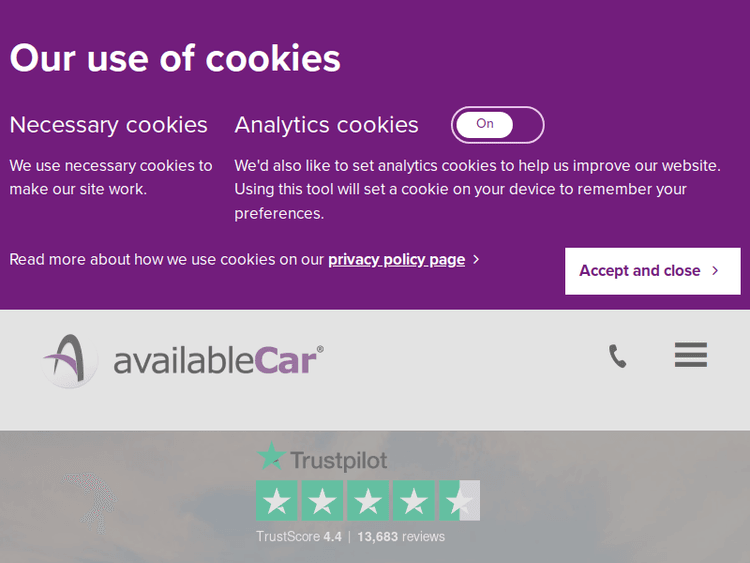This screenshot has width=750, height=563.
Task: Click the availableCar logo emblem
Action: click(70, 359)
